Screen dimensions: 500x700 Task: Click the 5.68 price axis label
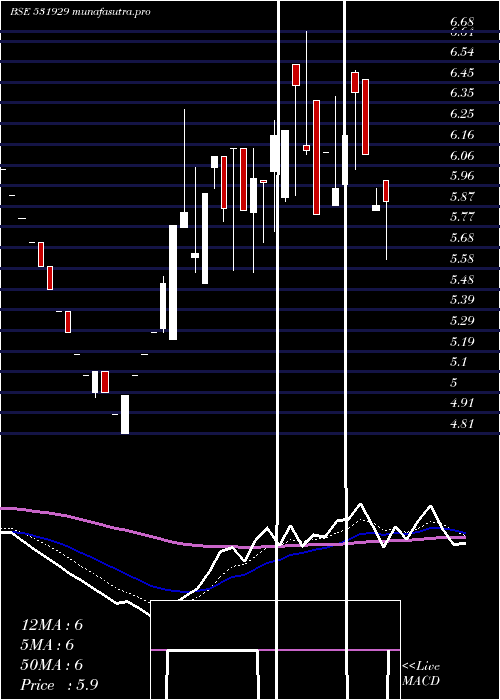[x=462, y=238]
